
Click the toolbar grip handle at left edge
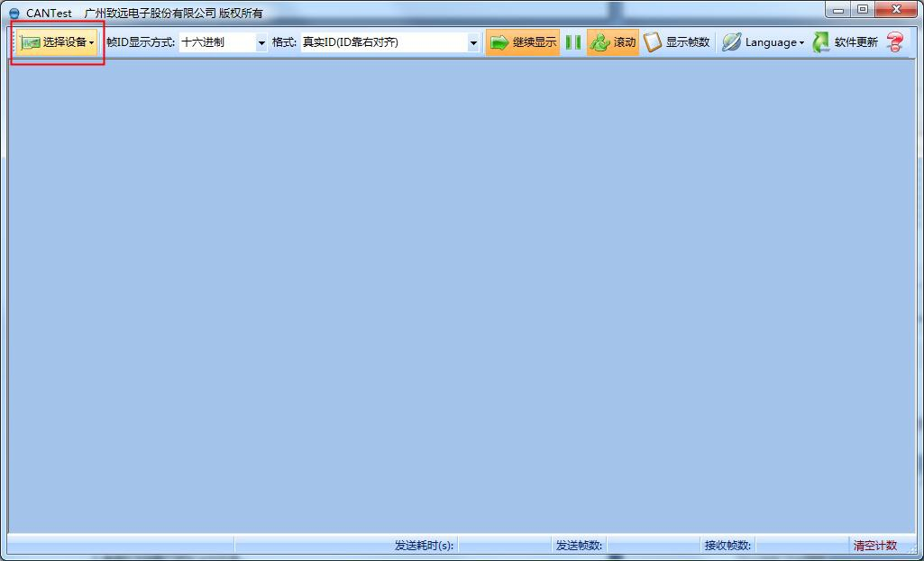pyautogui.click(x=12, y=42)
